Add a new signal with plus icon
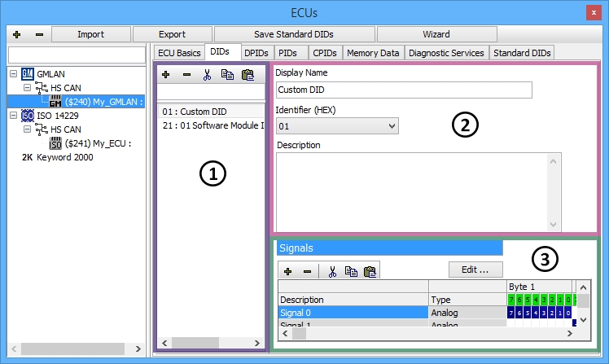The width and height of the screenshot is (609, 364). pyautogui.click(x=287, y=271)
